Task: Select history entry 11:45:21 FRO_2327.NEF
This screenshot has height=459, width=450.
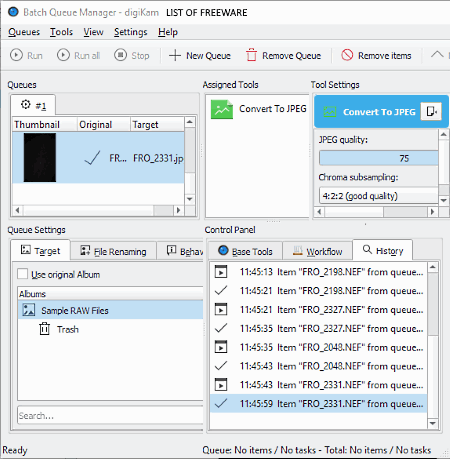Action: point(318,310)
